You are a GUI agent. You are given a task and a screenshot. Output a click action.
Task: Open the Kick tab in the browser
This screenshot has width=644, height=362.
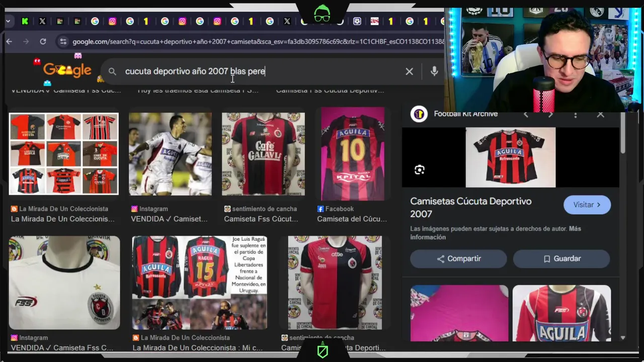[25, 21]
